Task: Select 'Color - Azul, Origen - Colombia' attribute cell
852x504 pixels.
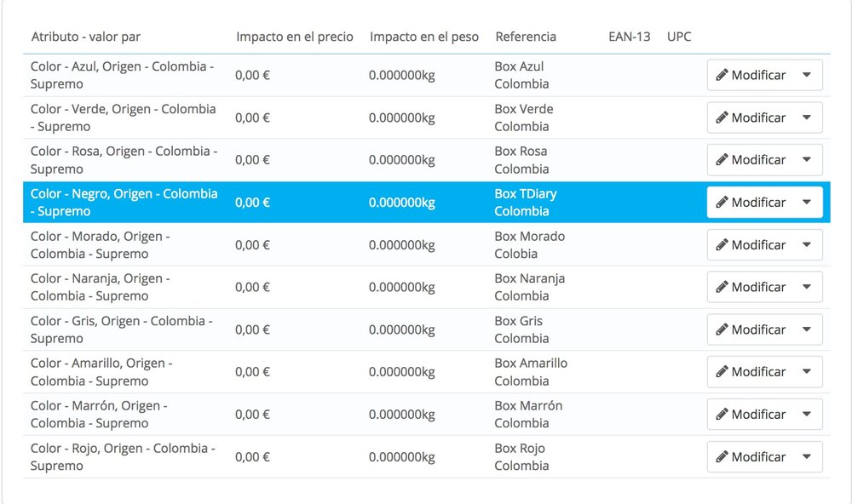Action: point(123,75)
